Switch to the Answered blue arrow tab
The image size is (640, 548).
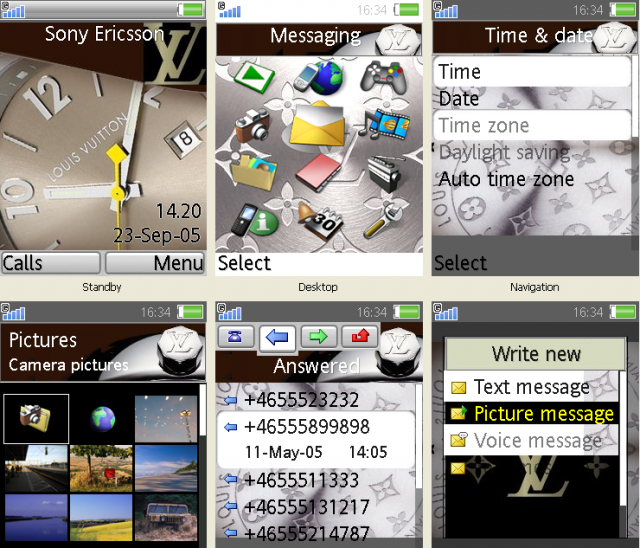tap(277, 338)
